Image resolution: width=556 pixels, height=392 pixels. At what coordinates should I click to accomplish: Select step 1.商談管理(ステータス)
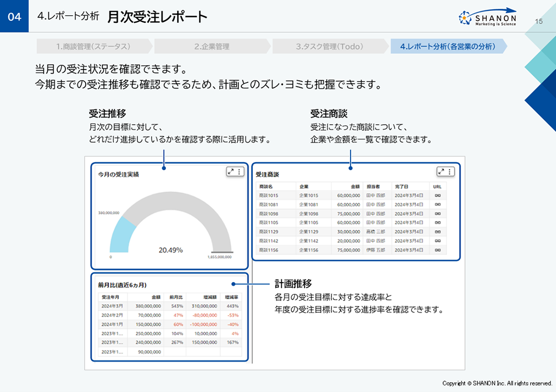[94, 46]
